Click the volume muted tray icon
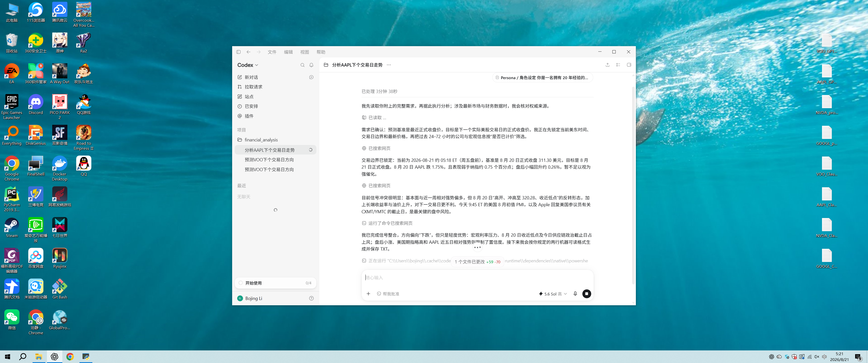 tap(817, 357)
